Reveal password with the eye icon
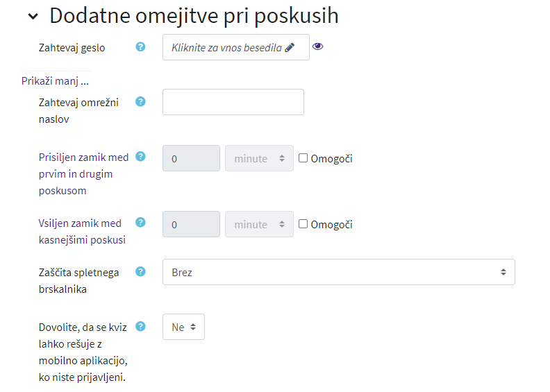 (x=318, y=46)
